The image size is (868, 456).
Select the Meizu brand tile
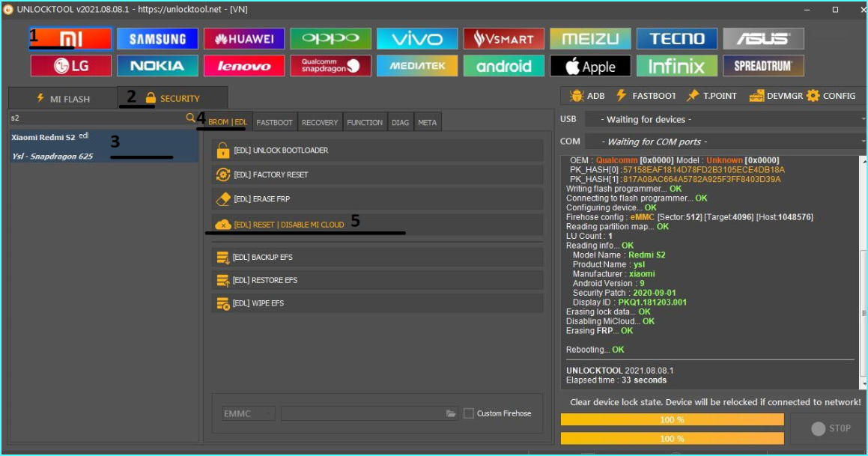click(590, 39)
